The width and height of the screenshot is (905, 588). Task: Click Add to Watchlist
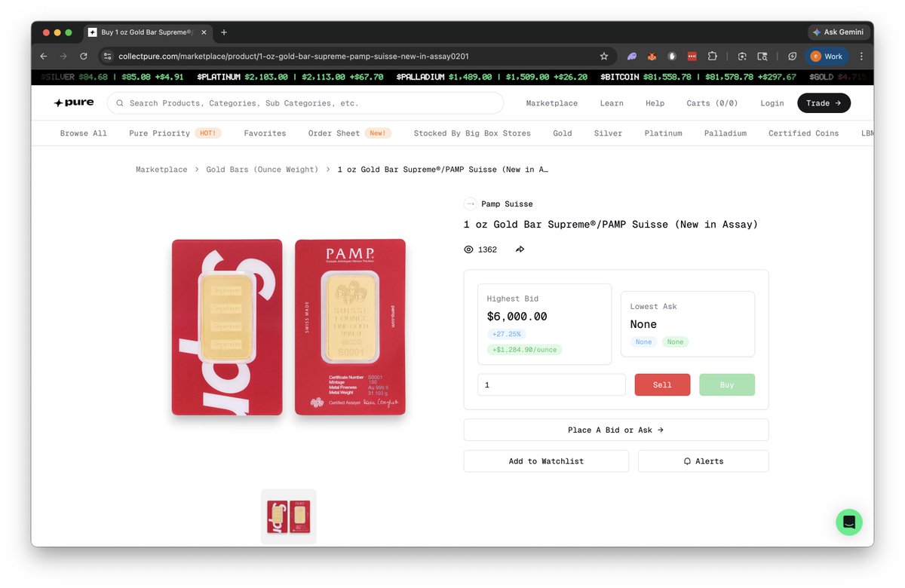(x=546, y=461)
